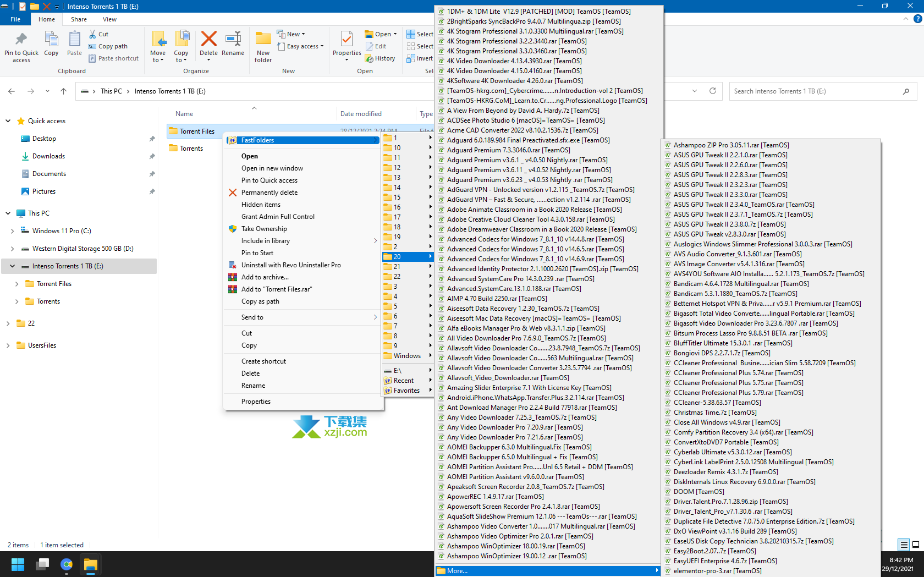Open Favorites in FastFolders submenu
The width and height of the screenshot is (924, 577).
[x=408, y=391]
